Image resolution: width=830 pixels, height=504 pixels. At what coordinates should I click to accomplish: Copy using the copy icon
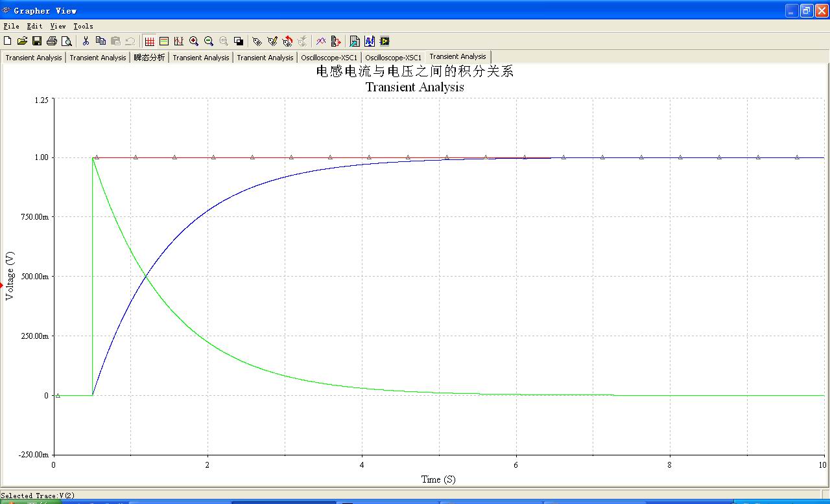click(x=101, y=41)
